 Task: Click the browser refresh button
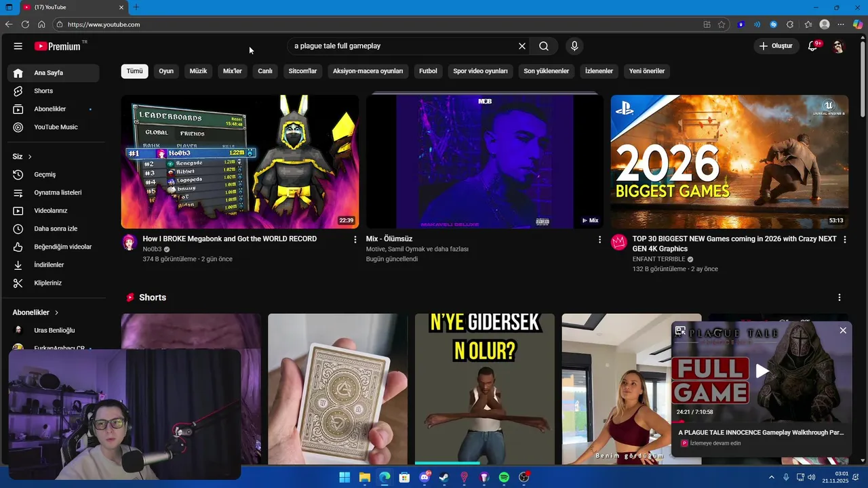[x=25, y=24]
